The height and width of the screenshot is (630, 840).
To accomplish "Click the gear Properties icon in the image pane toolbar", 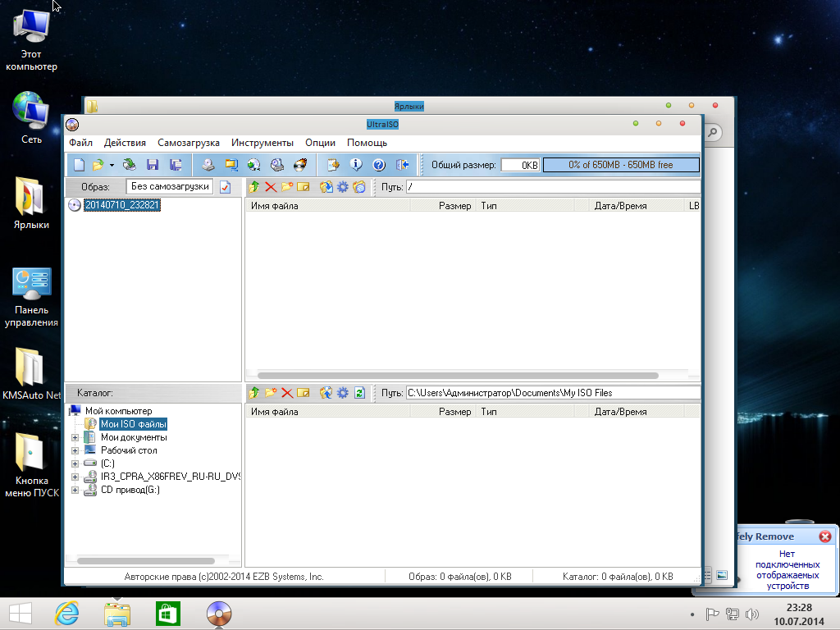I will [342, 187].
